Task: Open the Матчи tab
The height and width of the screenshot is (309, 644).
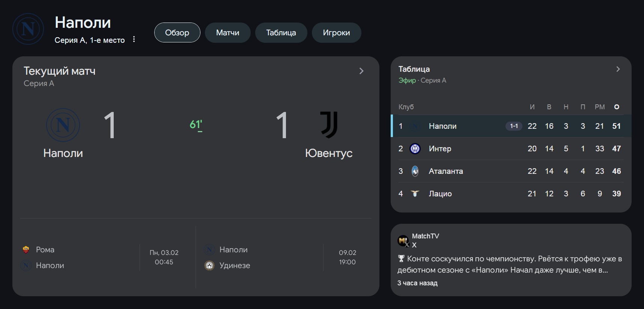Action: pyautogui.click(x=228, y=33)
